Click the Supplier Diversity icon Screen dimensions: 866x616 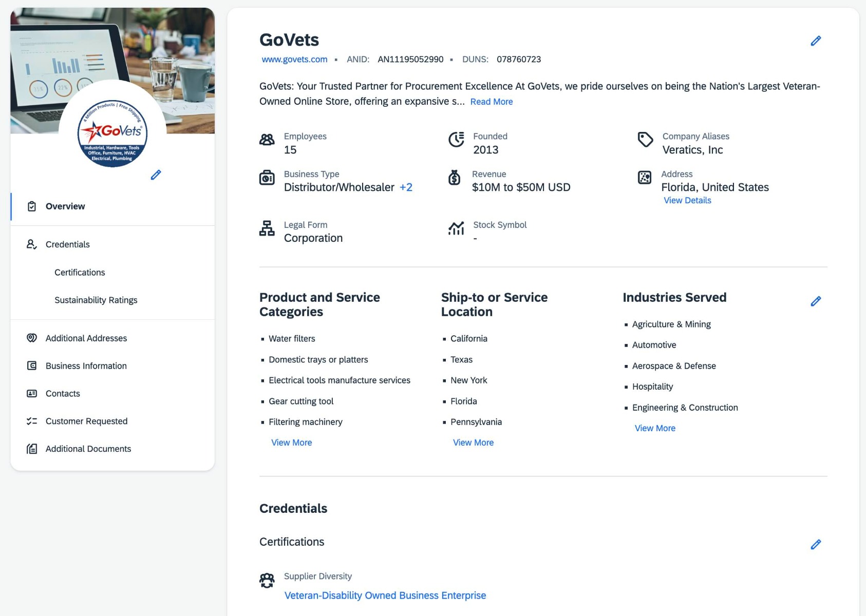(267, 581)
